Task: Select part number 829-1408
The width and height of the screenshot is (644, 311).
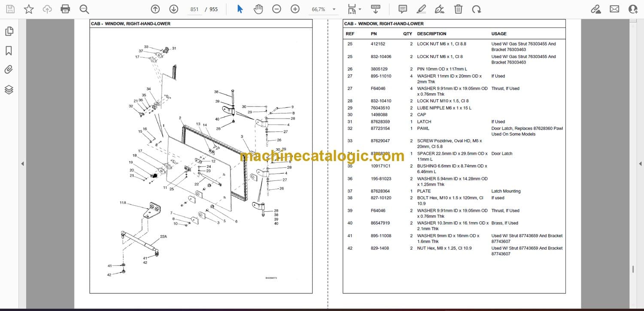Action: point(380,248)
